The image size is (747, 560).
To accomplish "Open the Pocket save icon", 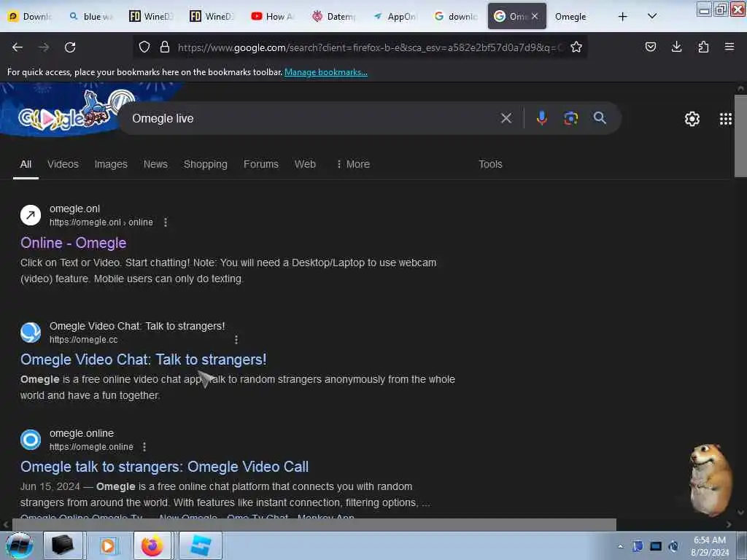I will click(650, 47).
